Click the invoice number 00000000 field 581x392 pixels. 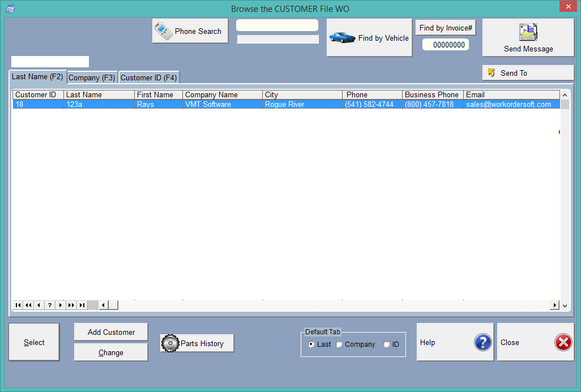click(446, 44)
